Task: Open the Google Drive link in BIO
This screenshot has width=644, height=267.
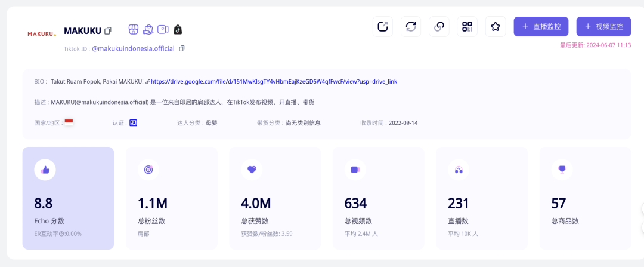Action: (x=274, y=81)
